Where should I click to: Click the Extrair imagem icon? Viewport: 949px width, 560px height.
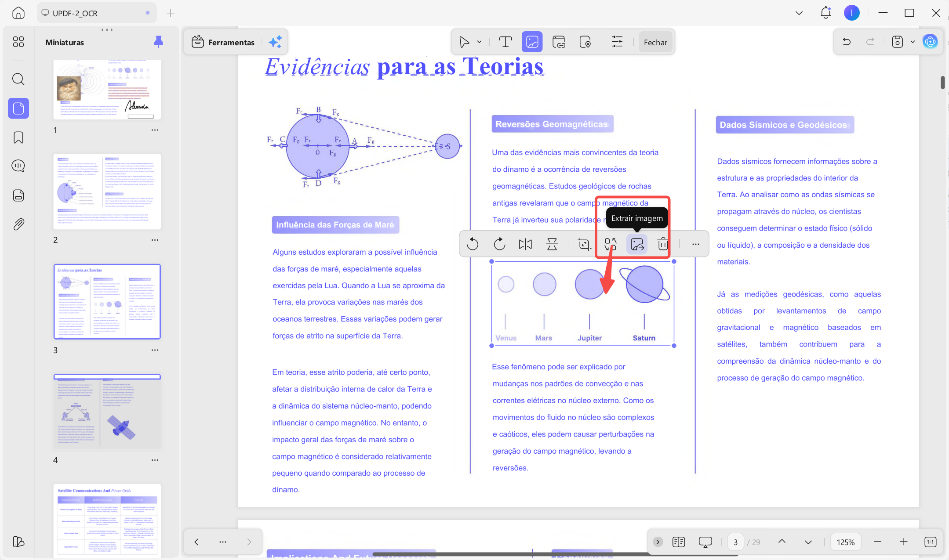637,244
